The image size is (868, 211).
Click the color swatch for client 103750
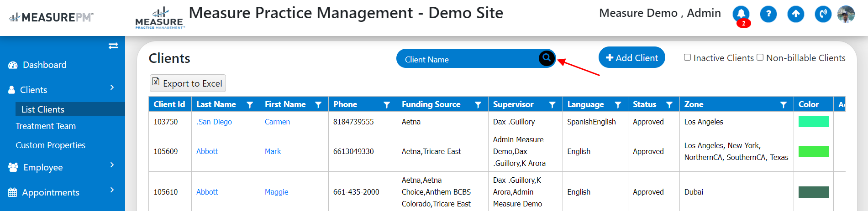[x=813, y=122]
